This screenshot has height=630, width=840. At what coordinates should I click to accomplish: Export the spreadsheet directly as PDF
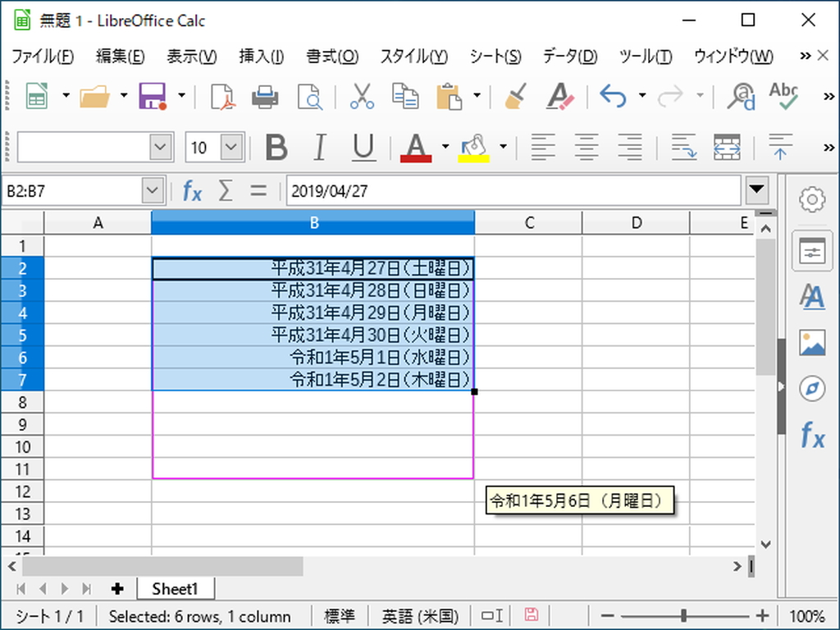point(221,96)
